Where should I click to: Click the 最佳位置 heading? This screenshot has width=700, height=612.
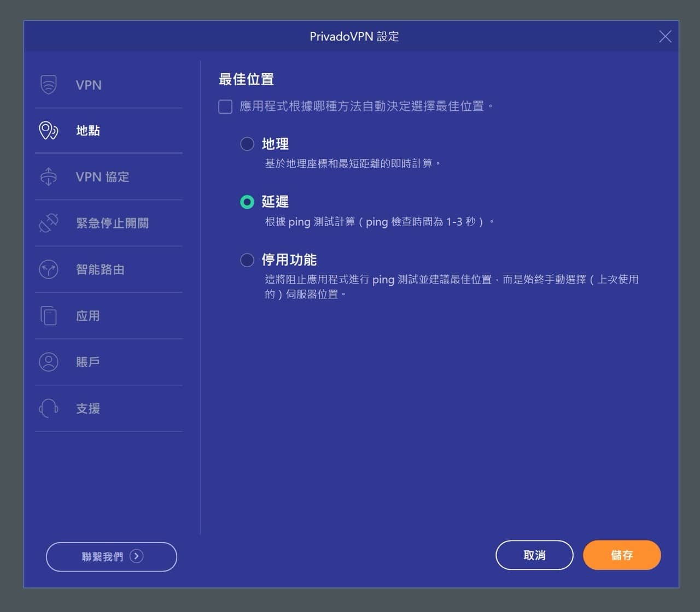click(246, 79)
